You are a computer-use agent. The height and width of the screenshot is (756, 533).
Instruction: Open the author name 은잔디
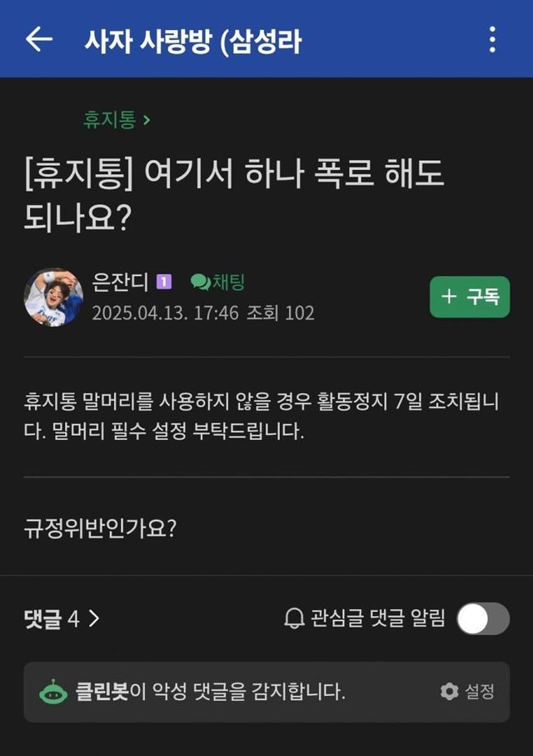pyautogui.click(x=120, y=283)
